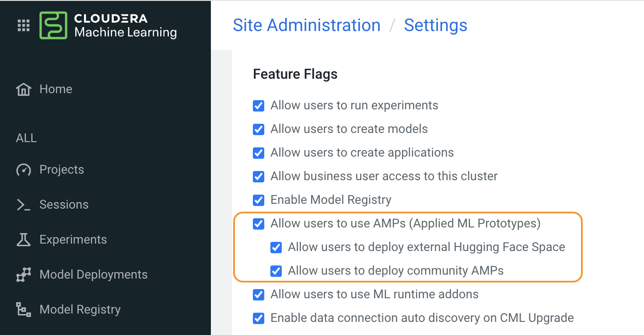Disable deploying external Hugging Face Space
Viewport: 644px width, 335px height.
[x=276, y=247]
